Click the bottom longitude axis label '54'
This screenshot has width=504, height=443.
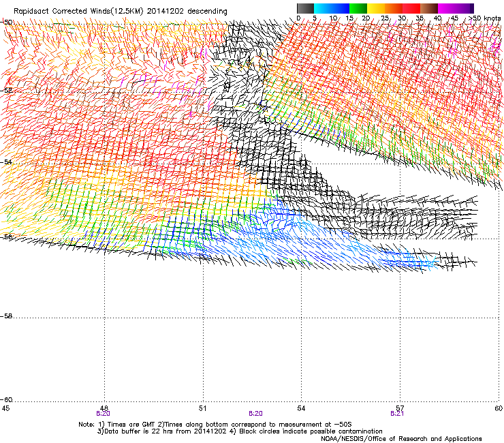tap(301, 408)
